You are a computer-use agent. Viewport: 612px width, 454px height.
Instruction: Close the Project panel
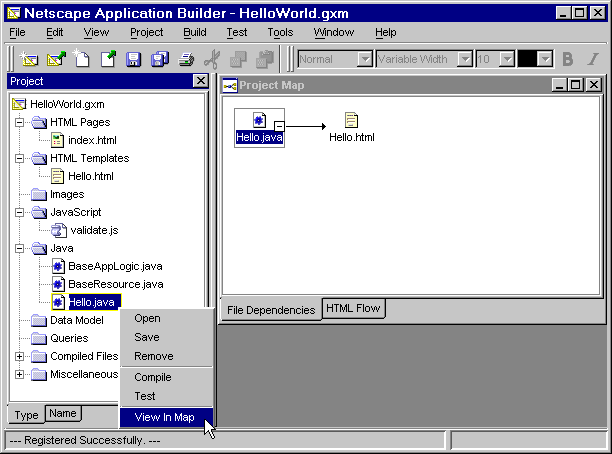click(201, 81)
